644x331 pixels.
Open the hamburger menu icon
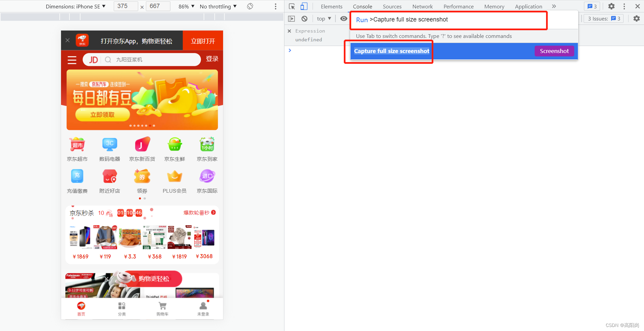72,60
